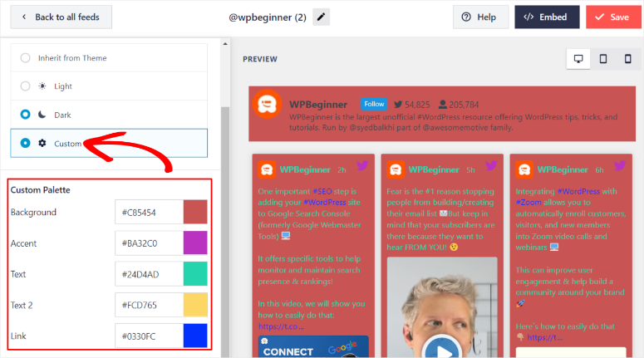The height and width of the screenshot is (358, 644).
Task: Click the #Zoom hashtag link
Action: point(528,203)
